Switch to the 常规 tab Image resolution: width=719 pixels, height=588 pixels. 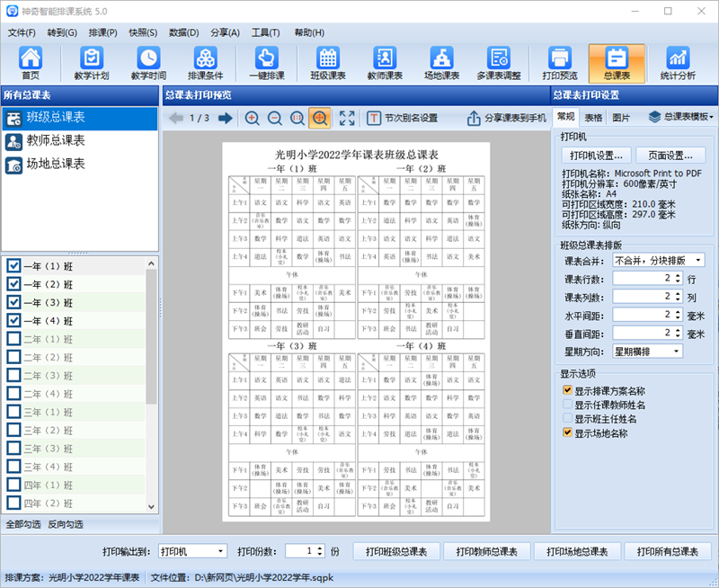(x=565, y=117)
